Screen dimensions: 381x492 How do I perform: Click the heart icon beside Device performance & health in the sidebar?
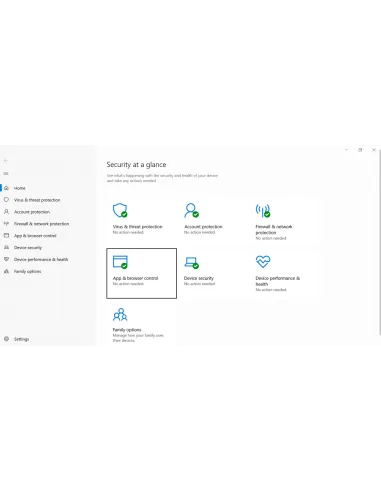coord(6,259)
